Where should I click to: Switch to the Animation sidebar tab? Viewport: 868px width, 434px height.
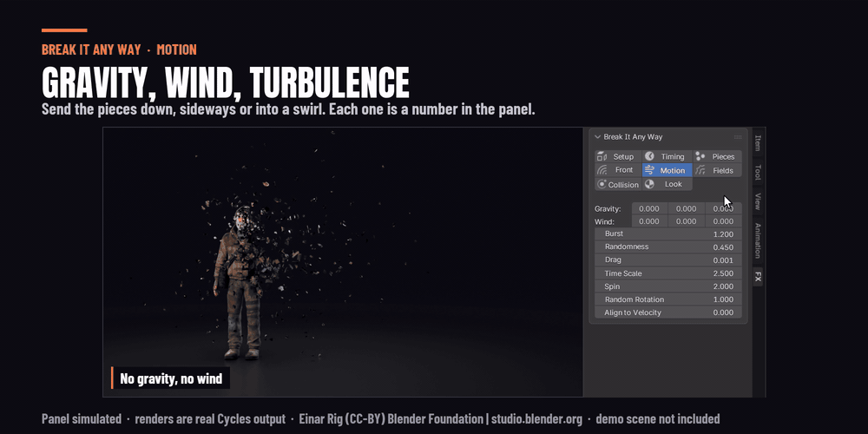[758, 240]
